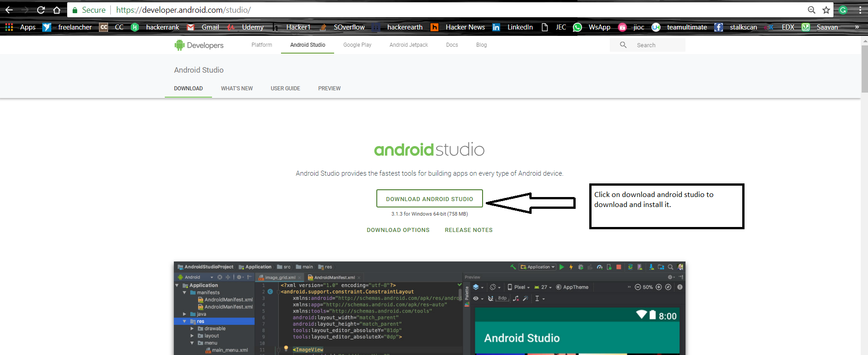Open the DOWNLOAD OPTIONS link
Image resolution: width=868 pixels, height=355 pixels.
click(398, 230)
